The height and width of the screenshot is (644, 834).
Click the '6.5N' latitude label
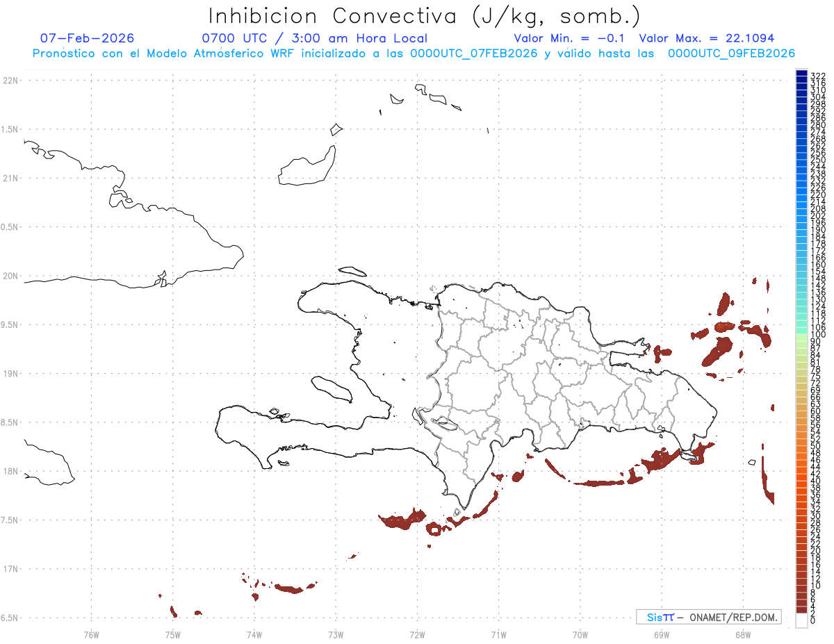pyautogui.click(x=10, y=618)
